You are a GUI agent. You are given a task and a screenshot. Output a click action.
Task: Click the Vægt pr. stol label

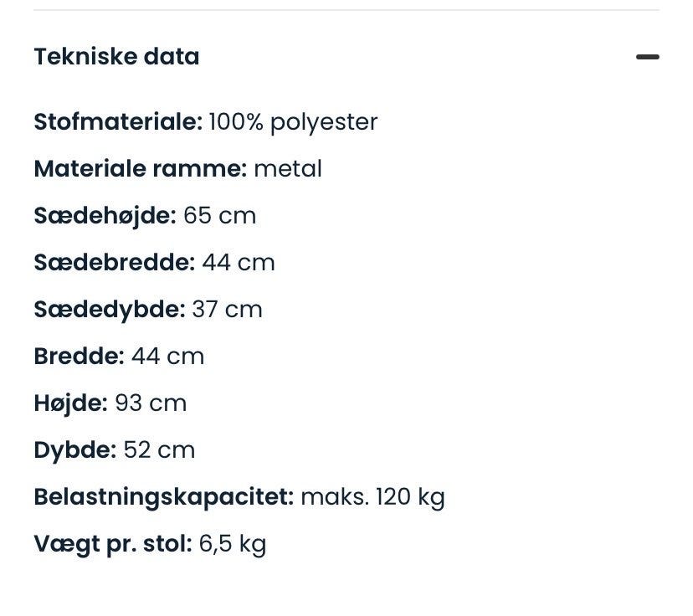(112, 544)
